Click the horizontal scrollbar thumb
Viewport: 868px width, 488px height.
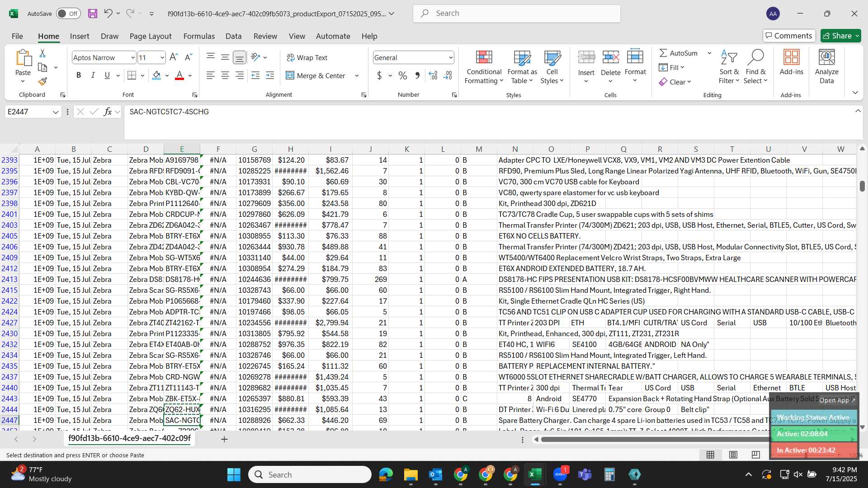click(656, 439)
